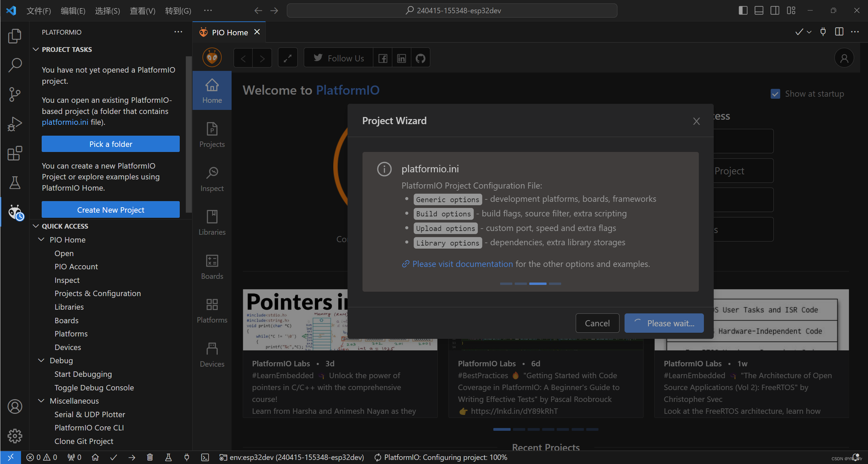
Task: Select the PlatformIO Boards sidebar icon
Action: pos(212,266)
